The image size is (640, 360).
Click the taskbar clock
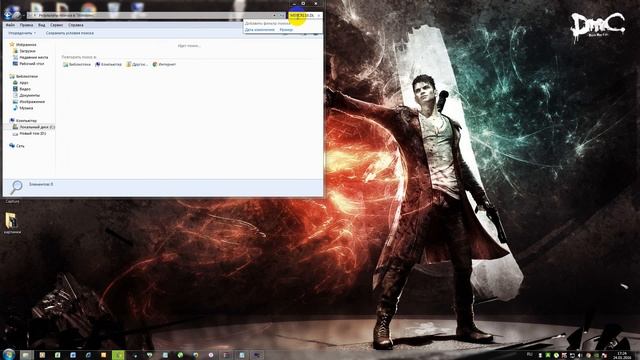click(622, 355)
